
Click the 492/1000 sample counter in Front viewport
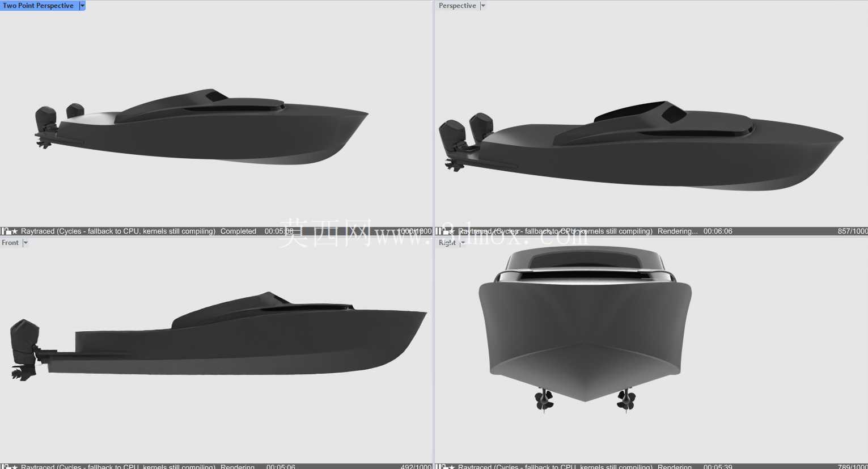point(416,467)
